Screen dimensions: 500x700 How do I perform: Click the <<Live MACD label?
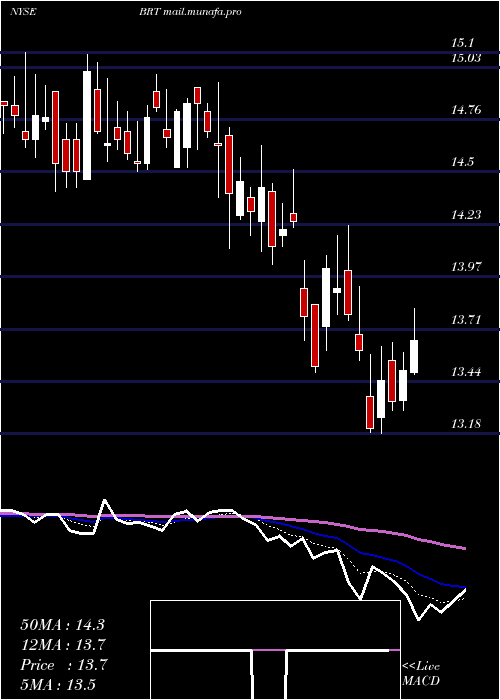pos(421,673)
